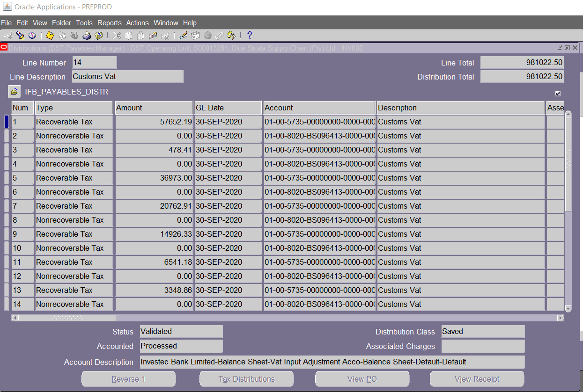Click the View PO button
The image size is (583, 392).
[x=362, y=379]
